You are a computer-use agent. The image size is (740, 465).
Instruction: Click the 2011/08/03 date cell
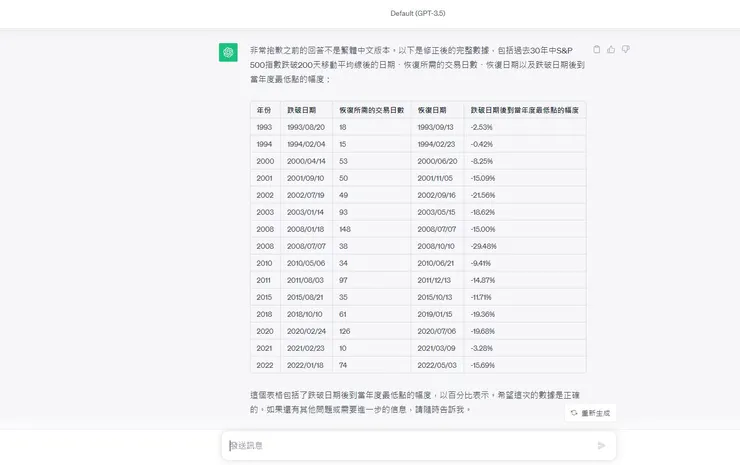(x=307, y=280)
